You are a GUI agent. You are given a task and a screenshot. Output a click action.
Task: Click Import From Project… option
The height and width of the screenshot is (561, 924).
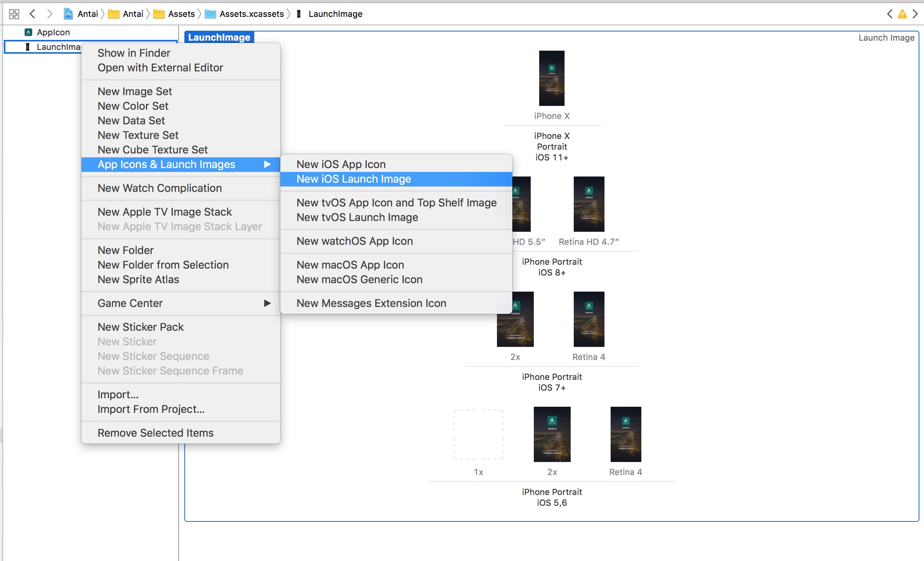(151, 409)
